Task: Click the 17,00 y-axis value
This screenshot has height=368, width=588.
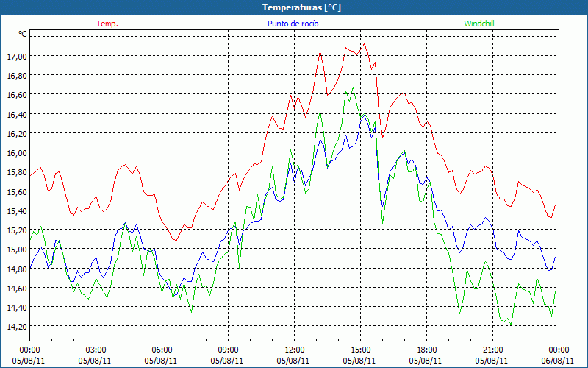Action: pos(17,57)
